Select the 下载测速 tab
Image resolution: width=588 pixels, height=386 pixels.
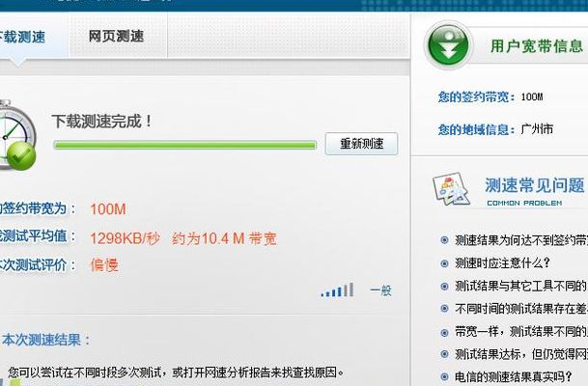pyautogui.click(x=22, y=37)
